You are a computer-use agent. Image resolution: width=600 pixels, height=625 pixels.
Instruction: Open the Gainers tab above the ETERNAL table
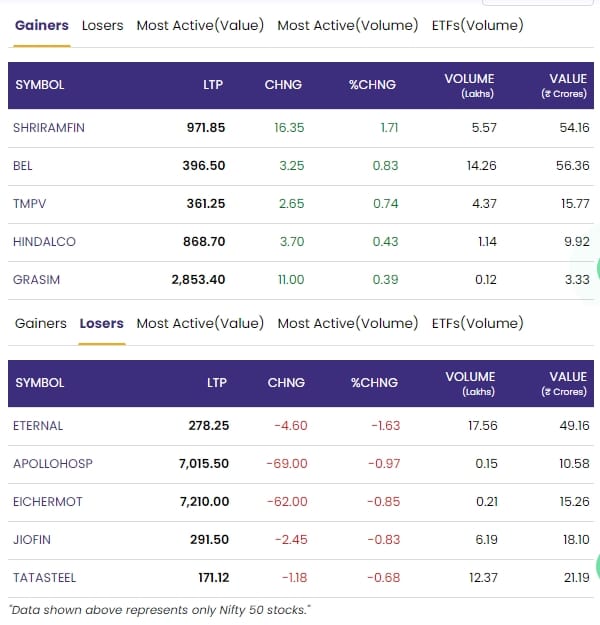(x=41, y=323)
